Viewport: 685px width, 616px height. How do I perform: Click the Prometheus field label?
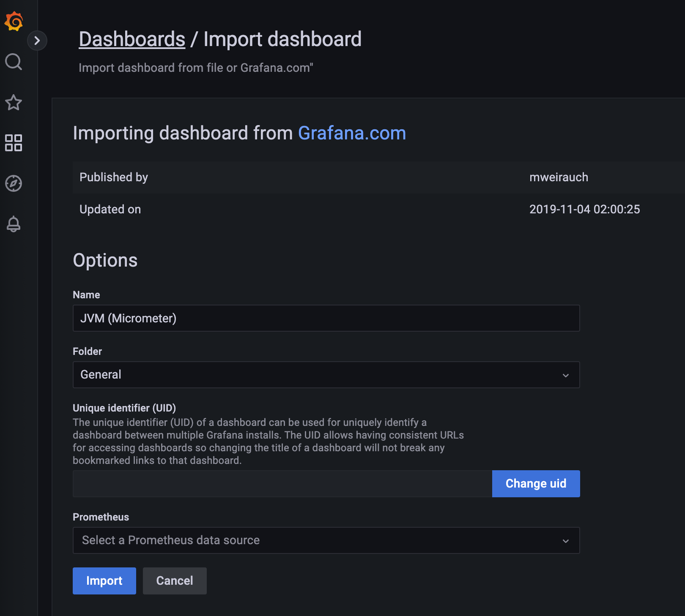(x=101, y=517)
